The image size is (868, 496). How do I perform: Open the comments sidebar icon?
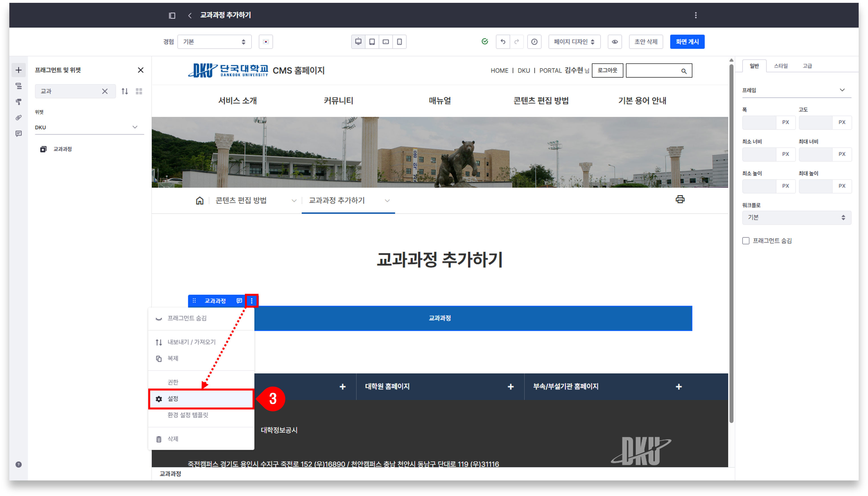(x=18, y=133)
